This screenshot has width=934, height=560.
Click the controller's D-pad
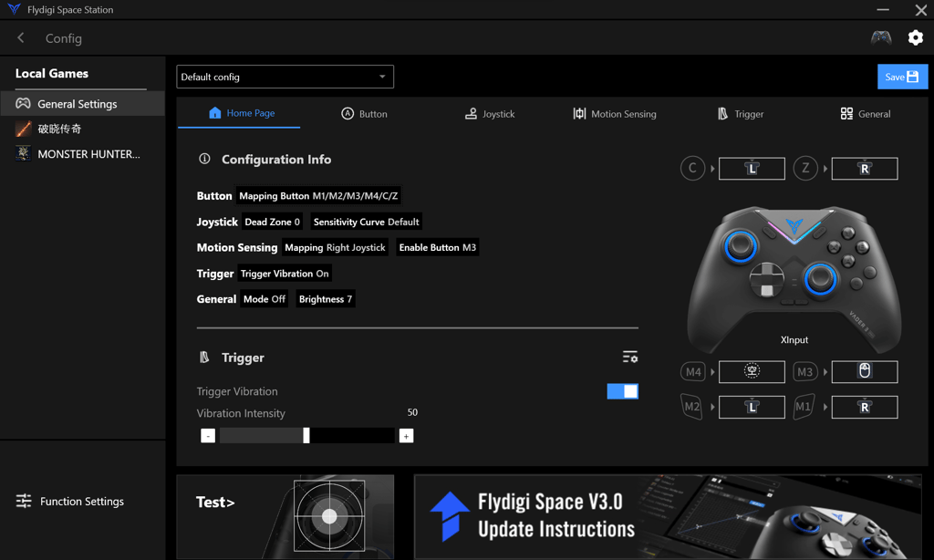766,279
